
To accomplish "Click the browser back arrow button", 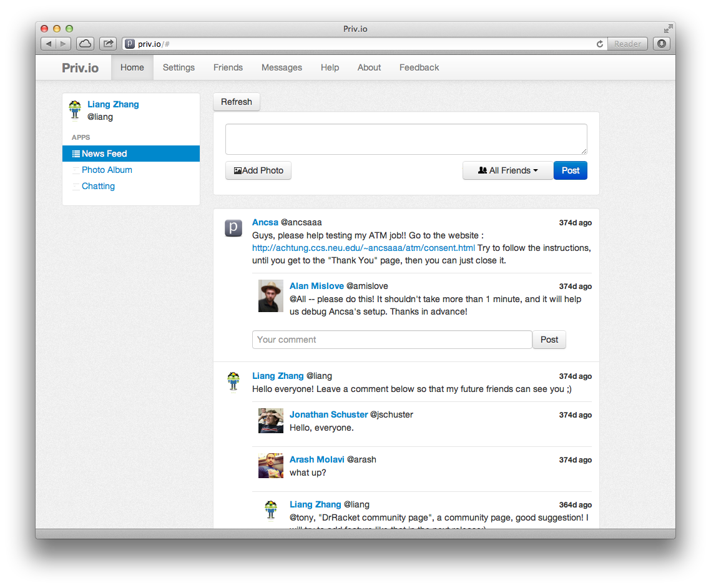I will coord(49,44).
